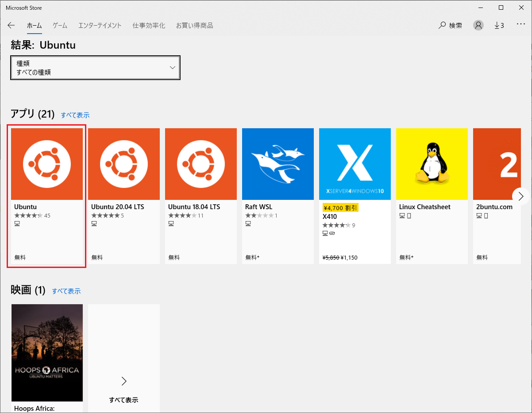The height and width of the screenshot is (413, 532).
Task: Switch to the エンターテイメント tab
Action: click(100, 26)
